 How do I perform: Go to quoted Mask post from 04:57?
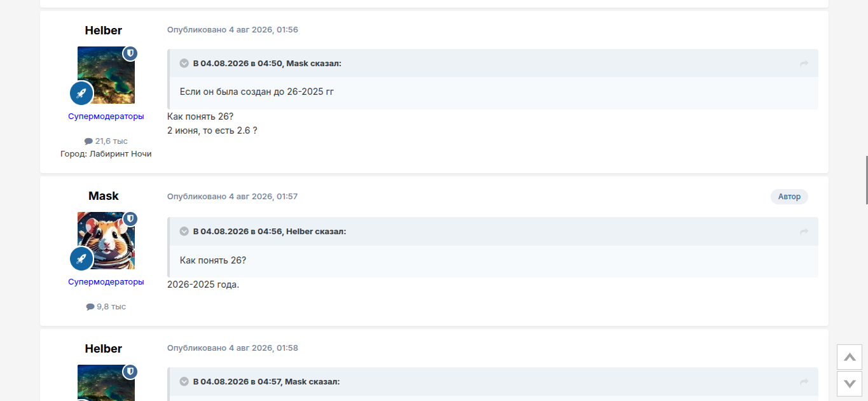(804, 382)
